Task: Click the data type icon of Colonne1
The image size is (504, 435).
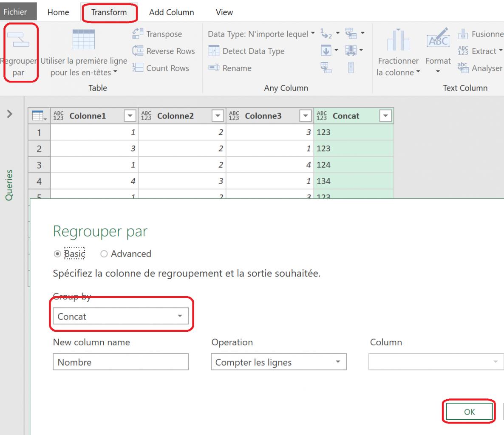Action: [59, 116]
